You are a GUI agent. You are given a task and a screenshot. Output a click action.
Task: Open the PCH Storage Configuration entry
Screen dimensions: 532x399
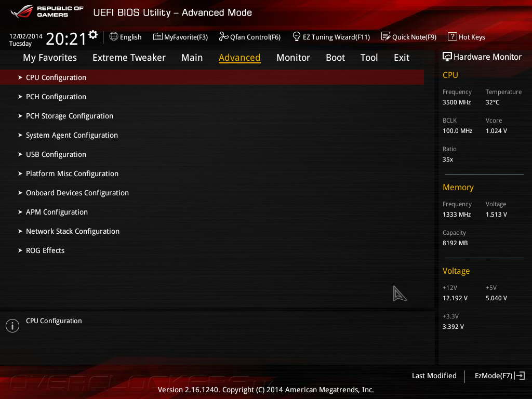click(x=70, y=116)
